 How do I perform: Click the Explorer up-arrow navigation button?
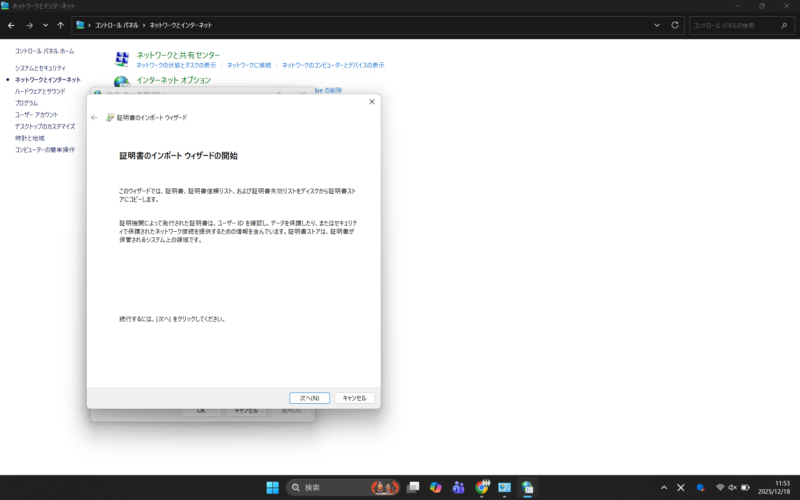click(x=61, y=25)
